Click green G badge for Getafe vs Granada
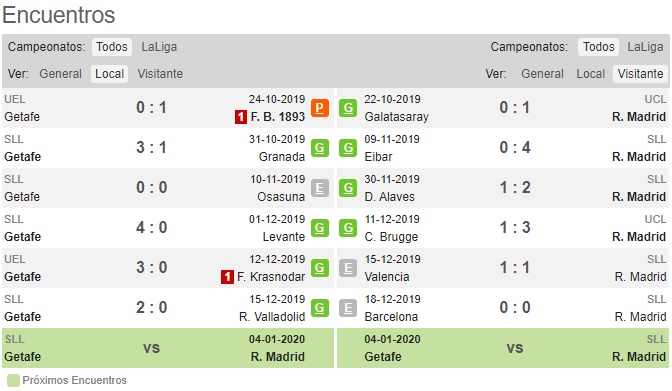The height and width of the screenshot is (391, 672). (320, 148)
